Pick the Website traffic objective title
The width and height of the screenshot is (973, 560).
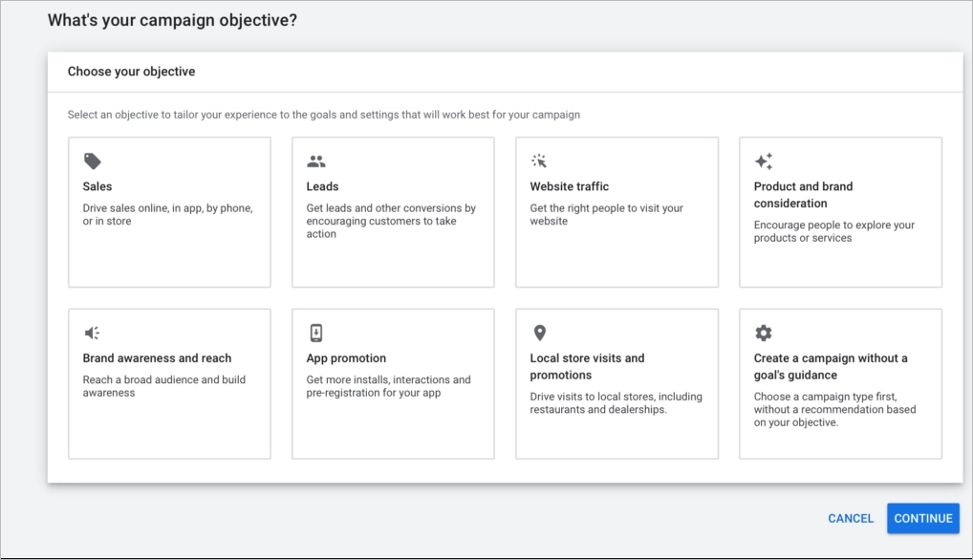tap(570, 187)
